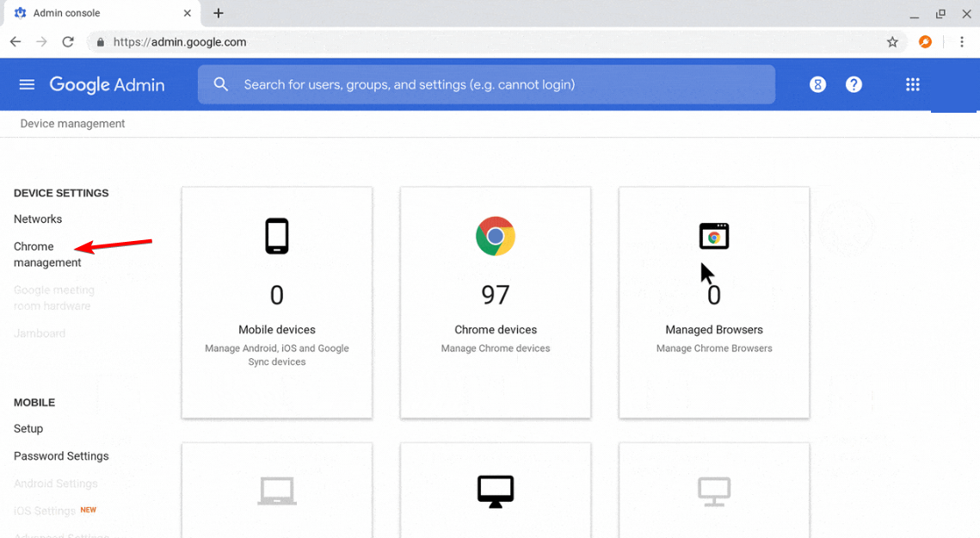Open Password Settings
The width and height of the screenshot is (980, 538).
click(61, 456)
